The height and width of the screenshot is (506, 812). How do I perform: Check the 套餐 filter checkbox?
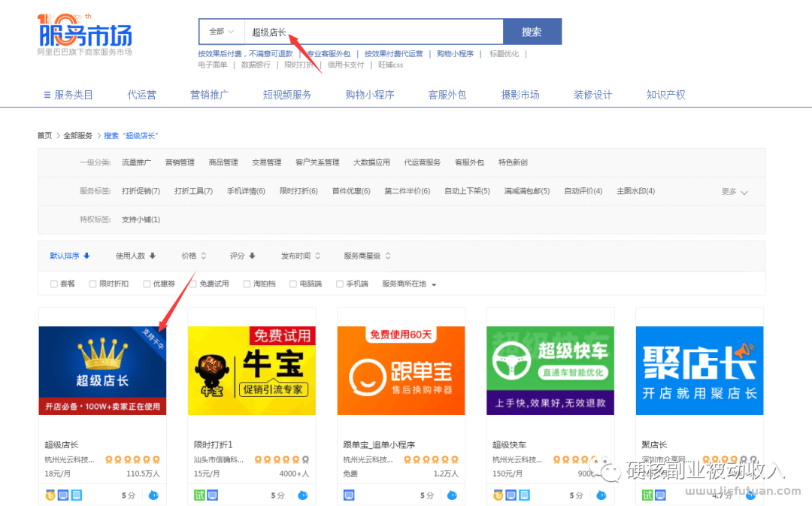pos(54,283)
